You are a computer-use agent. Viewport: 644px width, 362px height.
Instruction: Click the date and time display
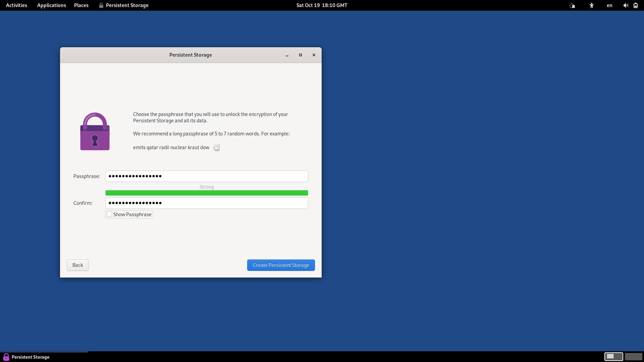tap(322, 5)
